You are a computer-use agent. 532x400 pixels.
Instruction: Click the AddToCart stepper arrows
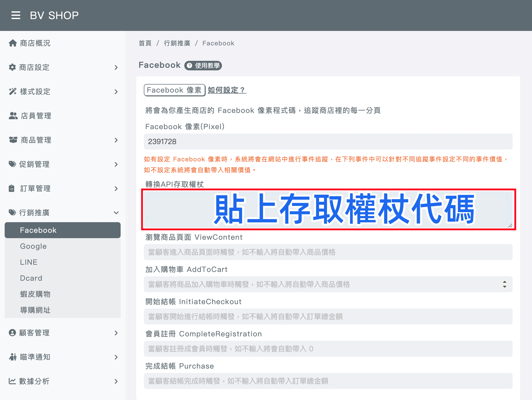click(x=504, y=284)
